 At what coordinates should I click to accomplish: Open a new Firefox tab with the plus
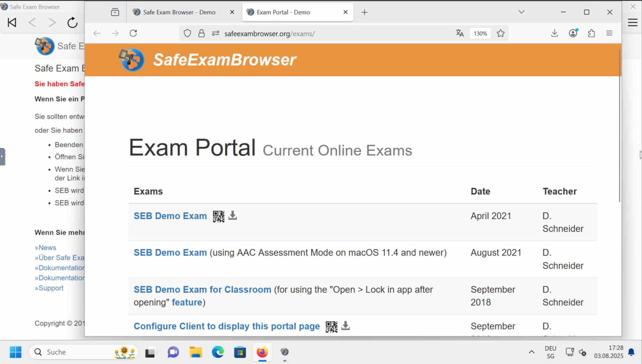click(x=364, y=12)
